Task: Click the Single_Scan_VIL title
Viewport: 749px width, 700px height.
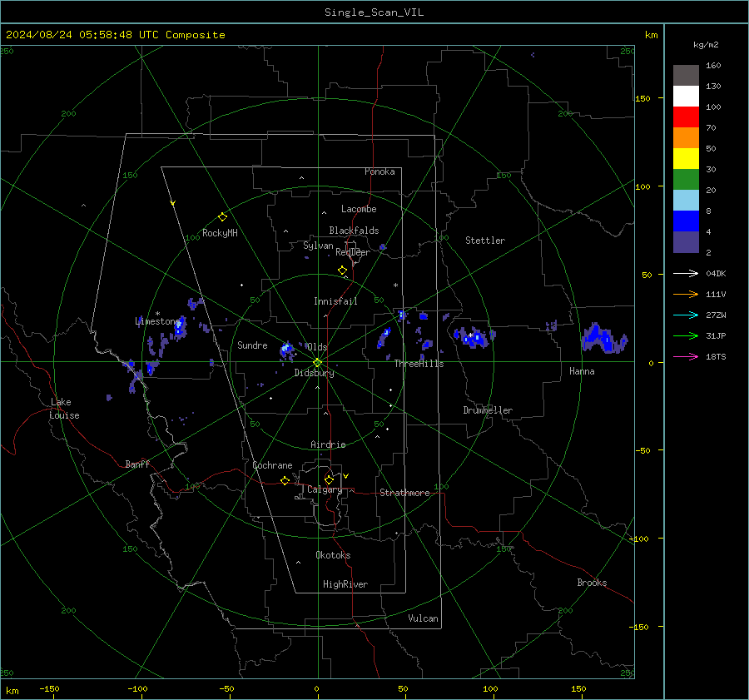Action: click(x=374, y=12)
